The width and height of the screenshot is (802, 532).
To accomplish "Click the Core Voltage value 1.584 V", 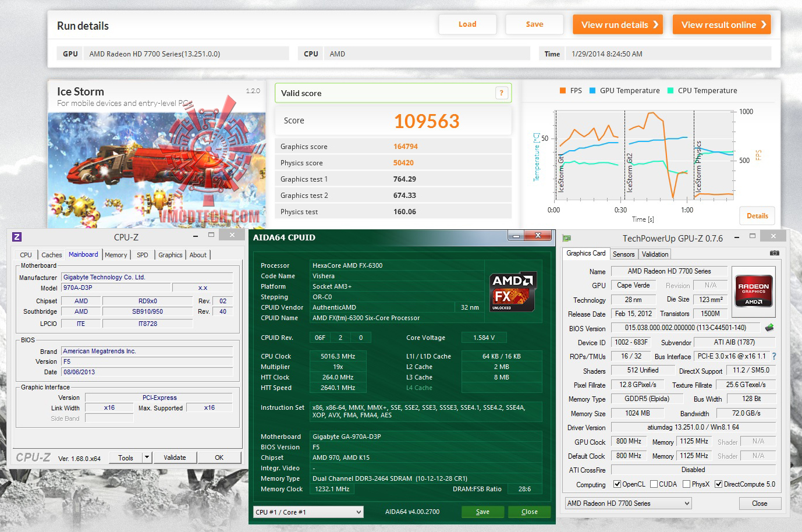I will pyautogui.click(x=484, y=338).
